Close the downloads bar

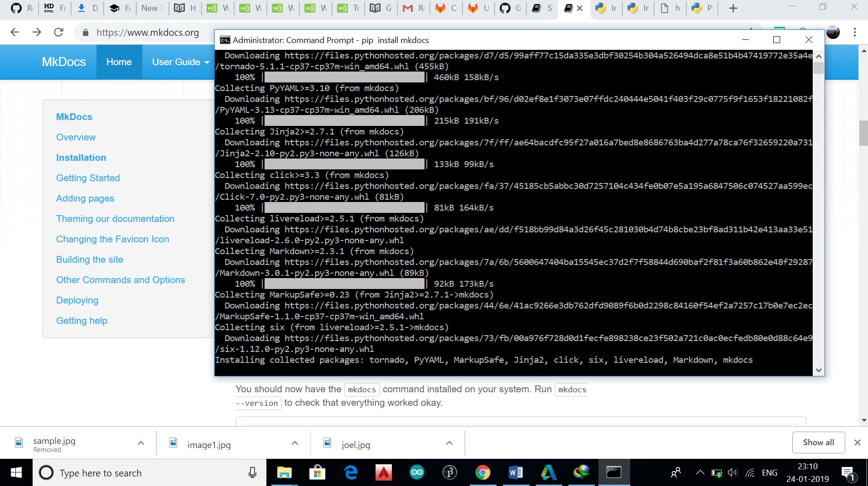pos(857,443)
